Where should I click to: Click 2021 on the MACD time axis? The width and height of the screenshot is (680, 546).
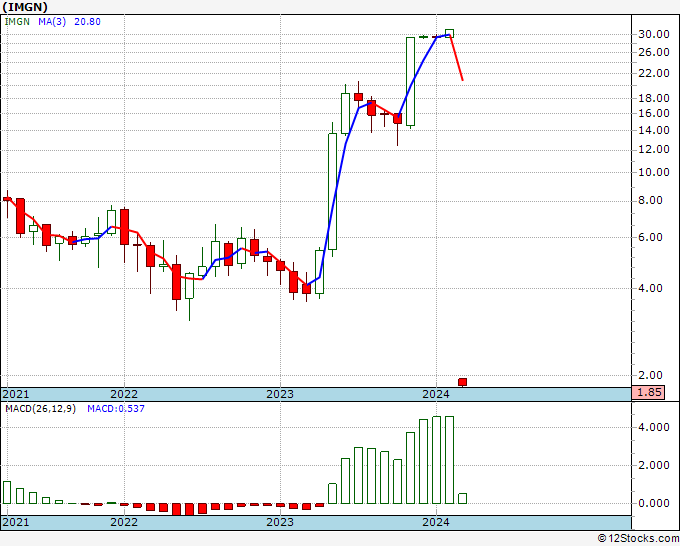(x=16, y=522)
